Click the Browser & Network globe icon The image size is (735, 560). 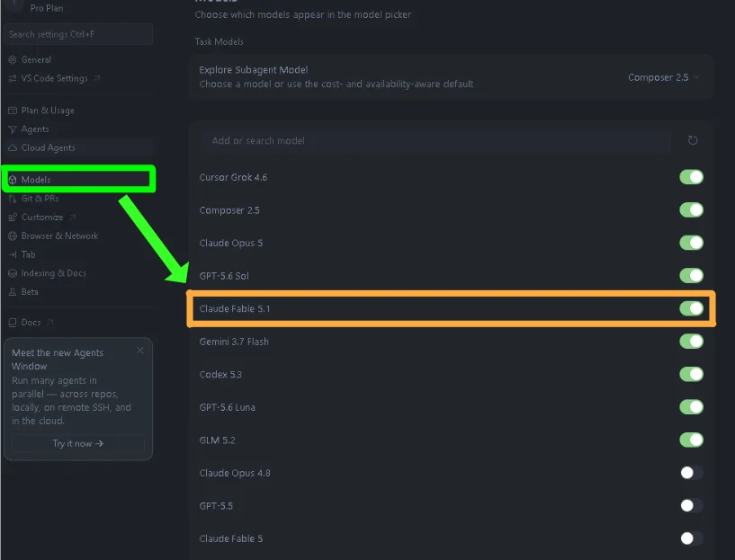click(13, 236)
